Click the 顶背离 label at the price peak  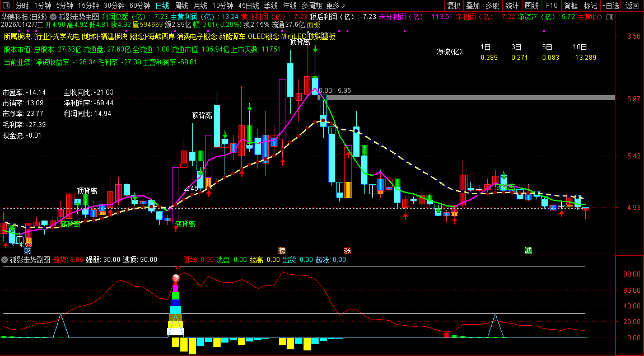tap(300, 42)
